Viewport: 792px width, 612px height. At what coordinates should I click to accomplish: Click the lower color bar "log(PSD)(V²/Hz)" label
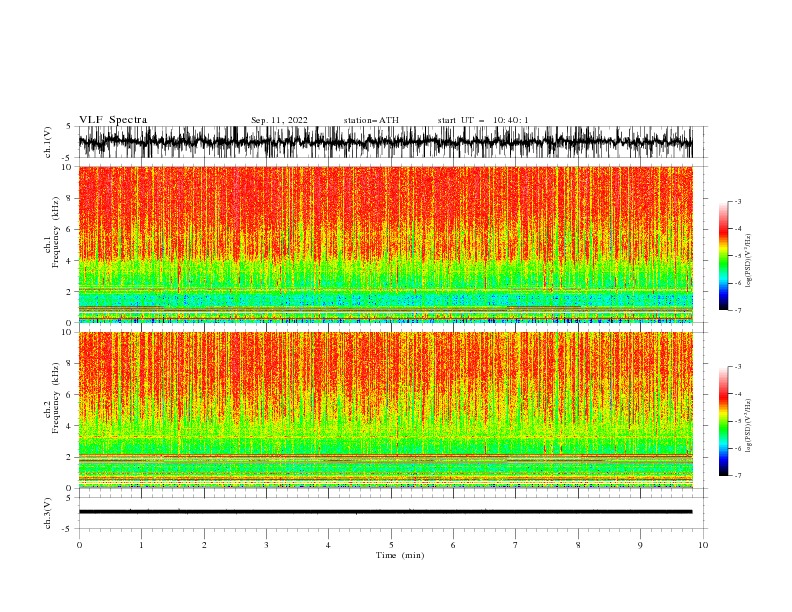pos(749,426)
